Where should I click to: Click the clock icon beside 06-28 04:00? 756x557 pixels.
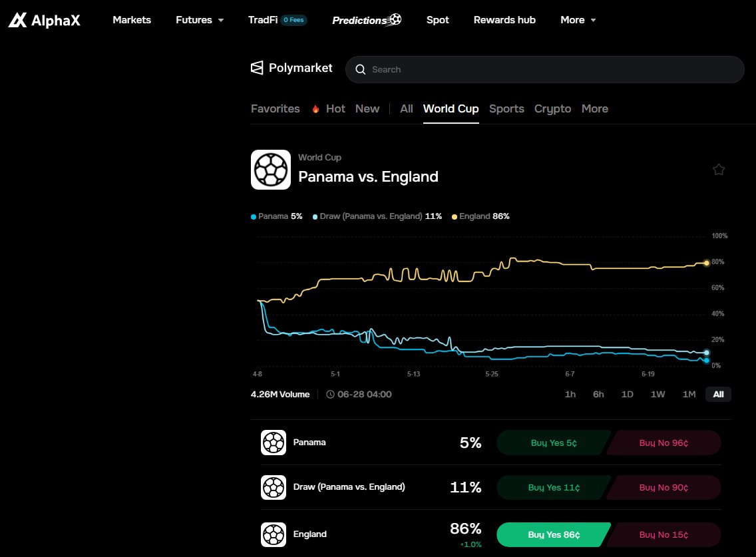[x=330, y=395]
